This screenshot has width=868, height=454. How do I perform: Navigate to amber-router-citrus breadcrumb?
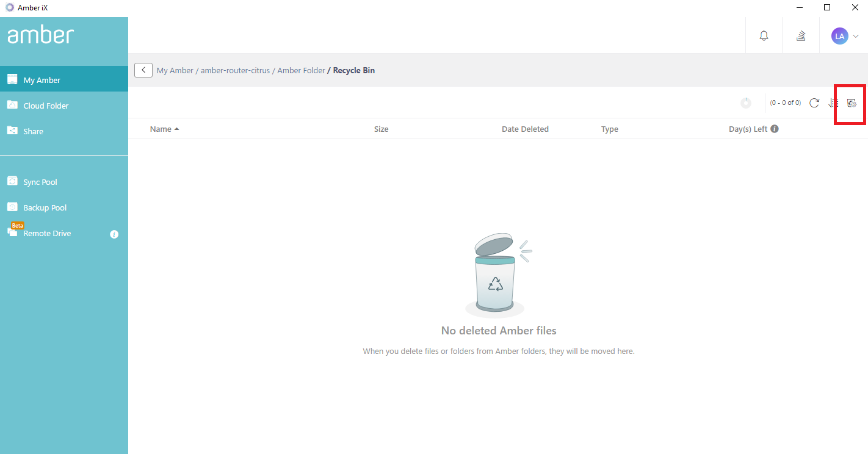tap(235, 70)
